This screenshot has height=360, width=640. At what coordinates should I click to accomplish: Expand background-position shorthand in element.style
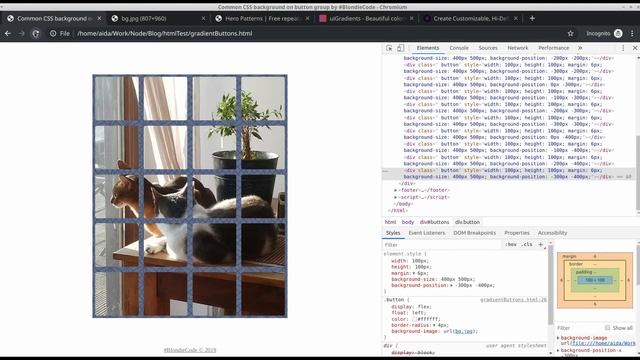pyautogui.click(x=451, y=285)
